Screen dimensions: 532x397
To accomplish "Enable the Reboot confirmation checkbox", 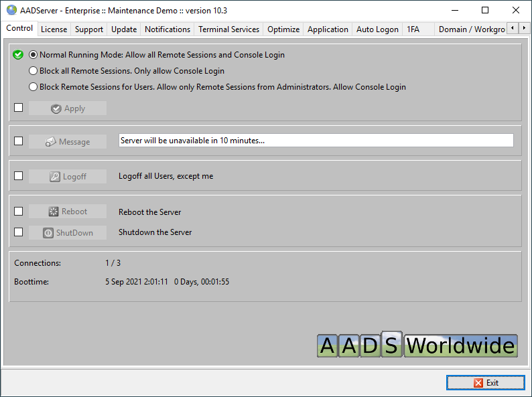I will [x=19, y=212].
